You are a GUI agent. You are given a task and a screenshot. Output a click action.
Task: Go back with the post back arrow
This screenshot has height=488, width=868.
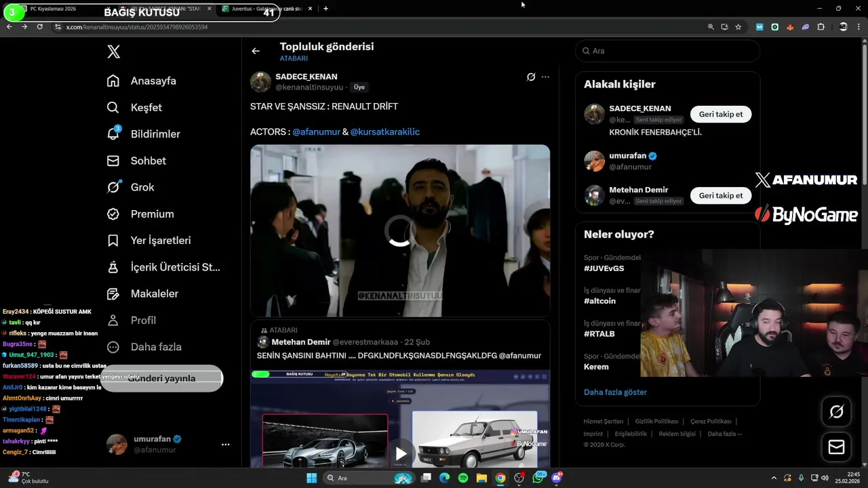256,51
